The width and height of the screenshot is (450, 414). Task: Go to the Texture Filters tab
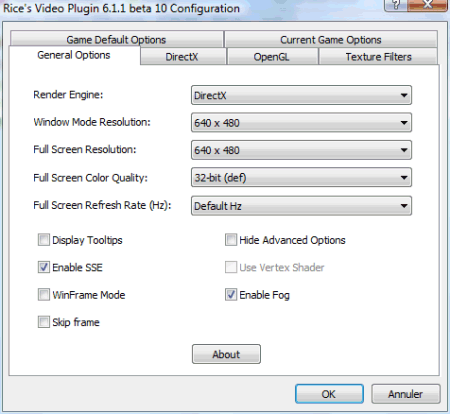378,56
